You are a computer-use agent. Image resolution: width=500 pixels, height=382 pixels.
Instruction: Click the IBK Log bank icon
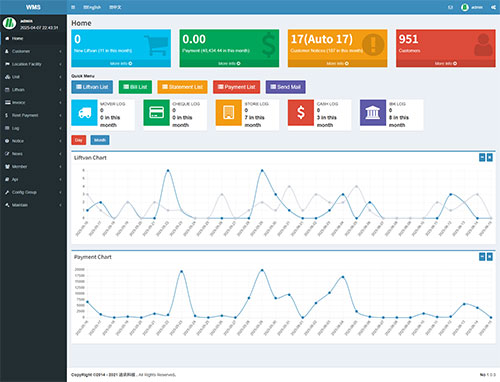click(x=373, y=113)
